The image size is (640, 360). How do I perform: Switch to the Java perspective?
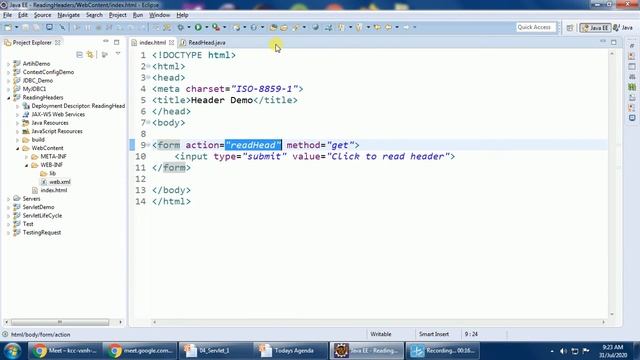623,28
